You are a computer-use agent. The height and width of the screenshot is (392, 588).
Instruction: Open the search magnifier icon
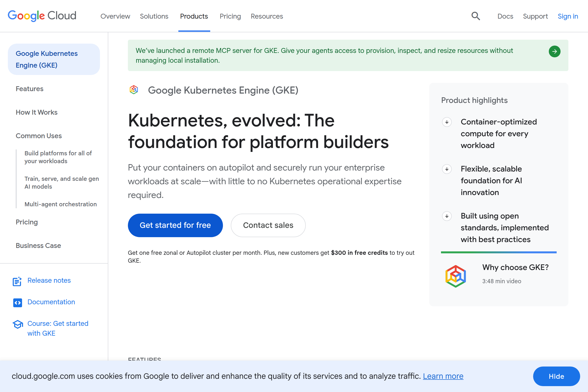(476, 16)
